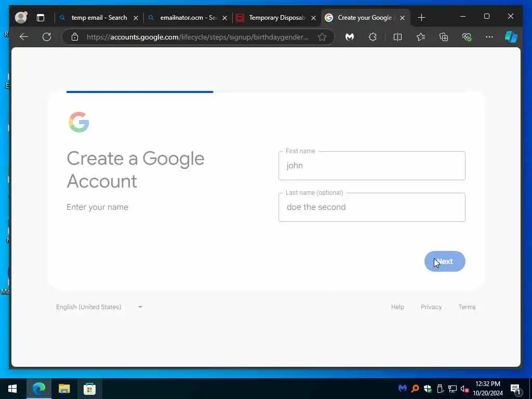Click the Malwarebytes tray icon
The height and width of the screenshot is (399, 532).
pyautogui.click(x=403, y=388)
